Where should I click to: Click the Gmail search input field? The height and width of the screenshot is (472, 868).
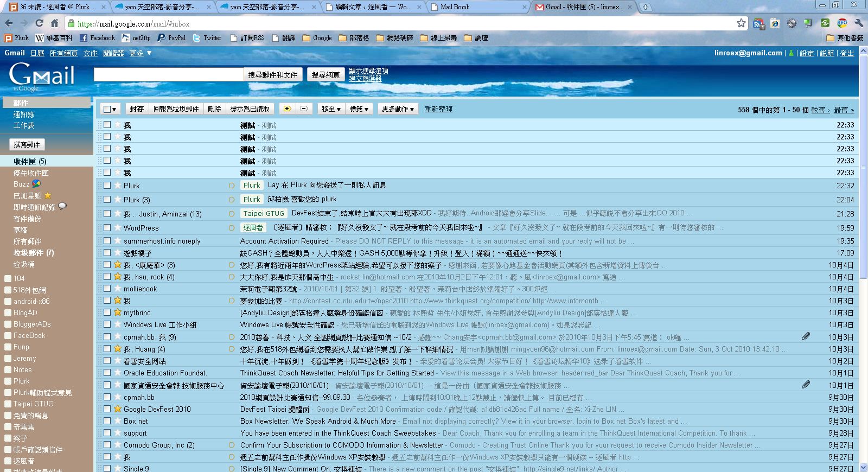(x=168, y=75)
